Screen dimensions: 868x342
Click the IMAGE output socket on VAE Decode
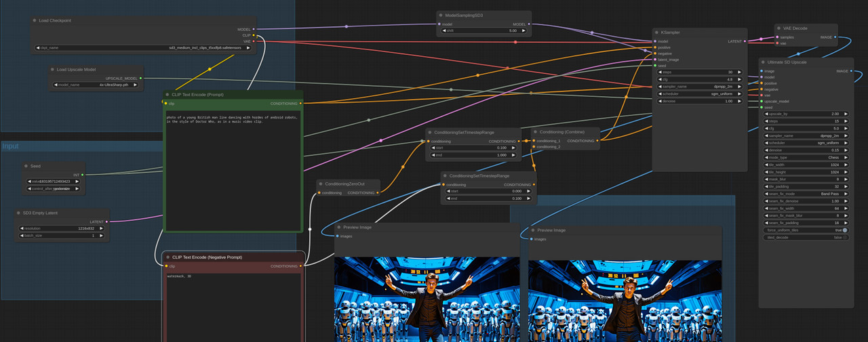[x=835, y=37]
